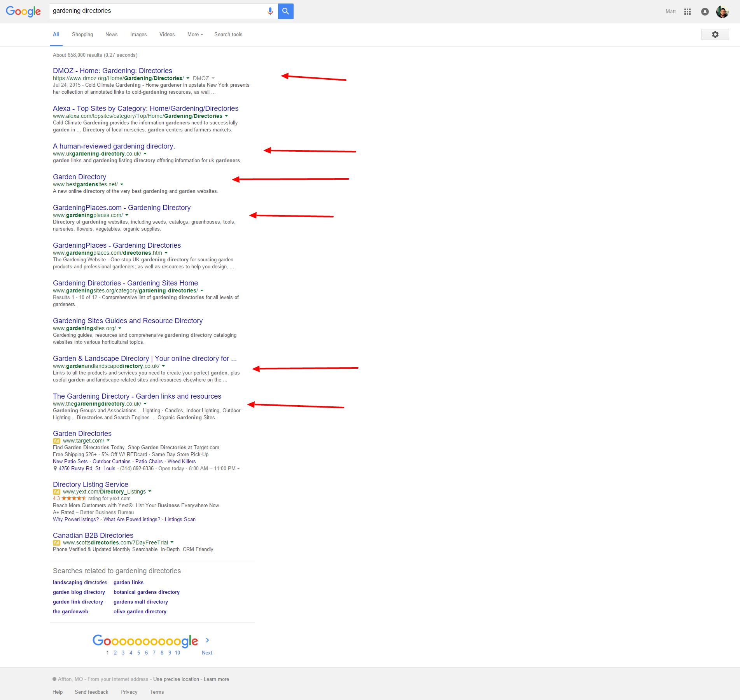
Task: Expand the thegardeningdirectory.co.uk dropdown arrow
Action: click(145, 404)
